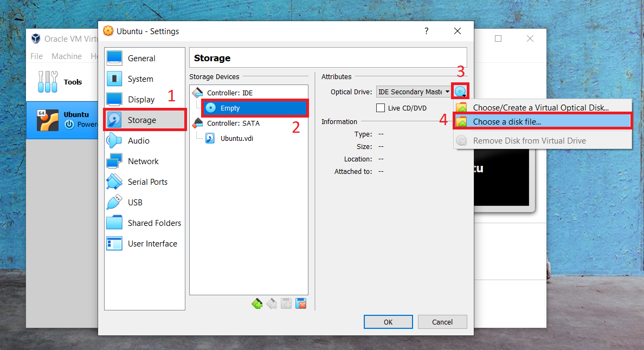Click 'Remove Disk from Virtual Drive' entry

[543, 141]
